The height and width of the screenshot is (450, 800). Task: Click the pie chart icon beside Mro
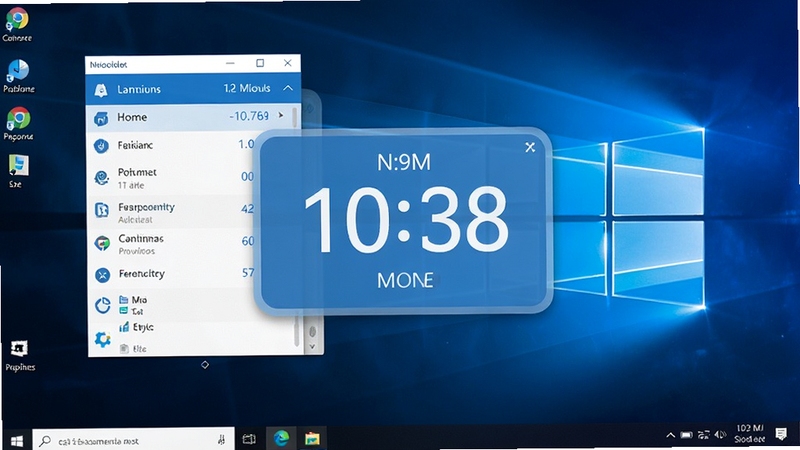[103, 305]
